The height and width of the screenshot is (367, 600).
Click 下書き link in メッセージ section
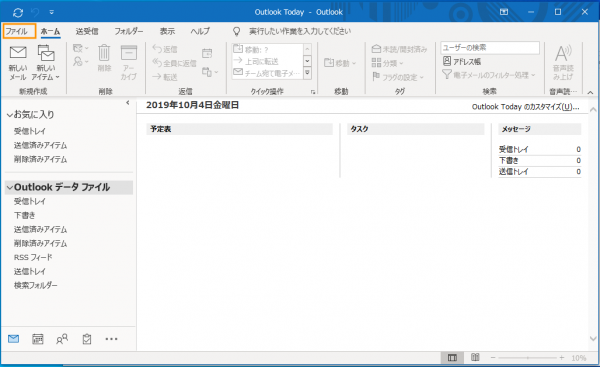click(509, 160)
